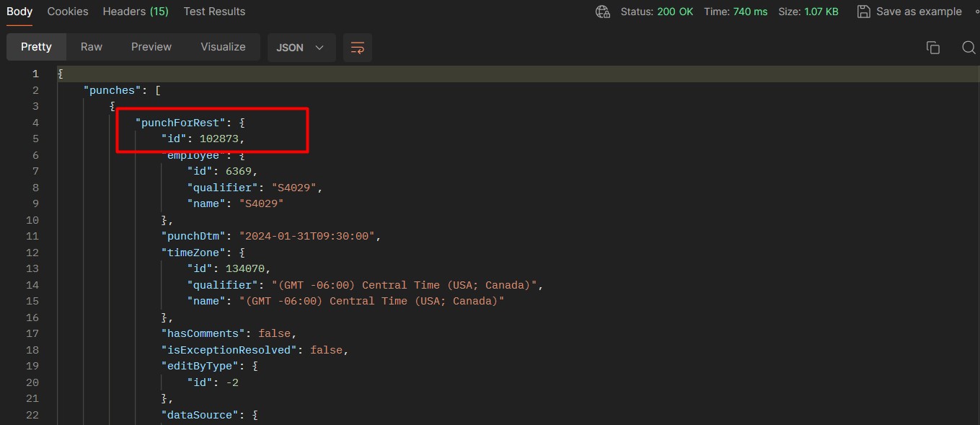Open the Body tab

tap(19, 12)
